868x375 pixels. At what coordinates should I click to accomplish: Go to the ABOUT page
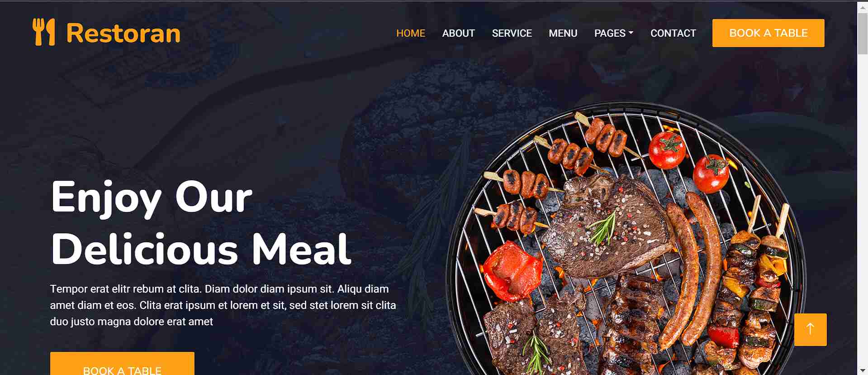[458, 33]
